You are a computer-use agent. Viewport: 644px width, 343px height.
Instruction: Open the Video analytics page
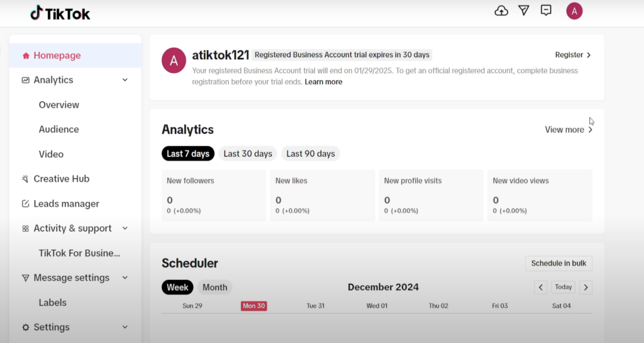[x=51, y=154]
